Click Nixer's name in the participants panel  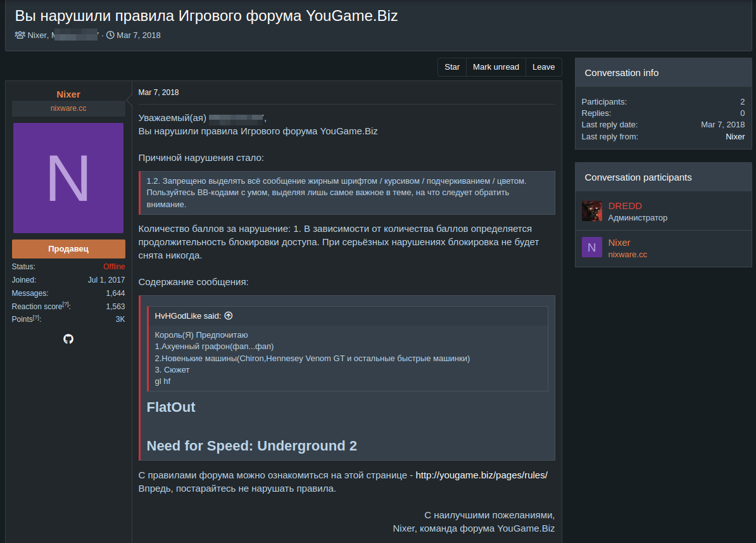point(619,243)
